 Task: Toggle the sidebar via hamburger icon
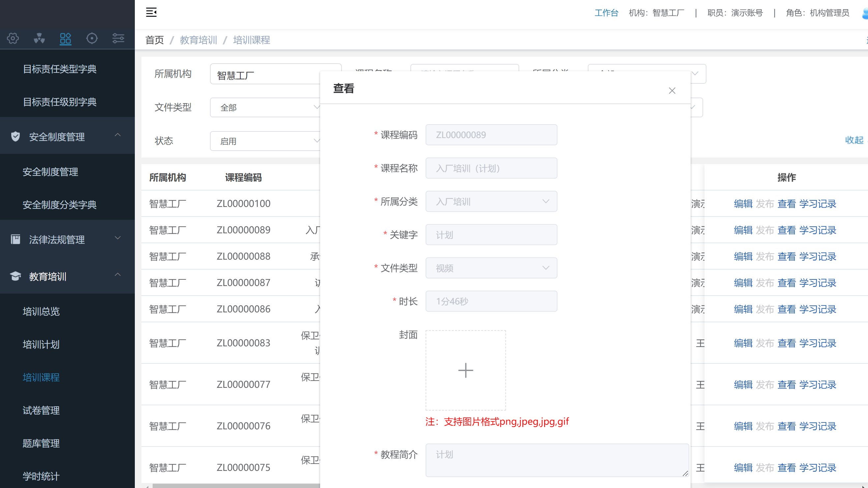[x=151, y=13]
